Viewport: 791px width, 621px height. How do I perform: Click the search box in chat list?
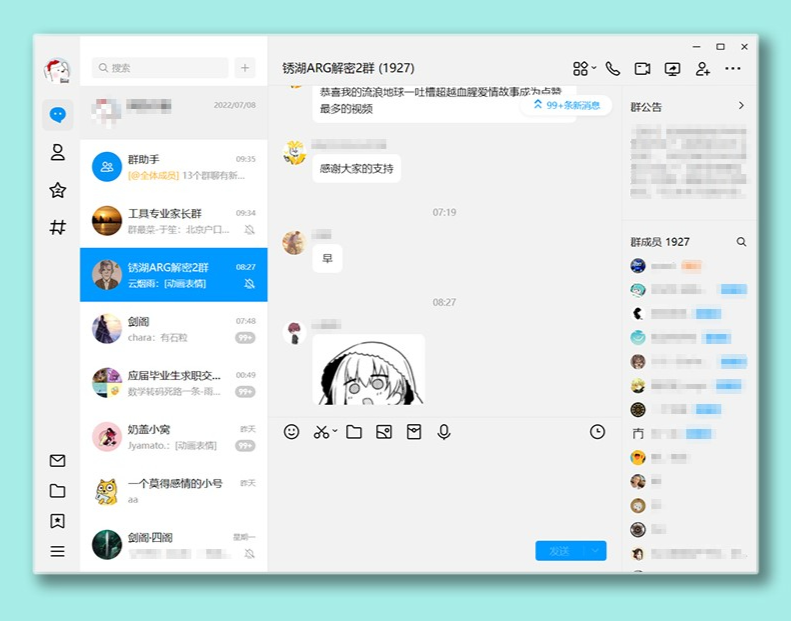point(160,68)
